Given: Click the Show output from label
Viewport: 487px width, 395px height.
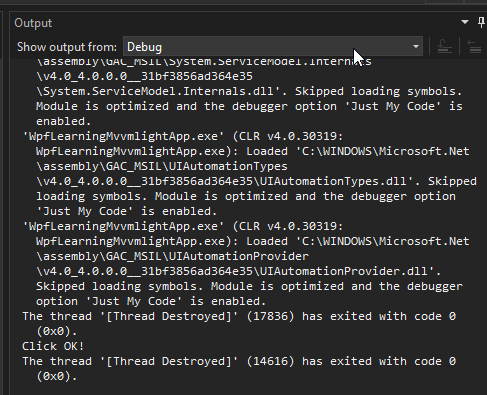Looking at the screenshot, I should [67, 47].
